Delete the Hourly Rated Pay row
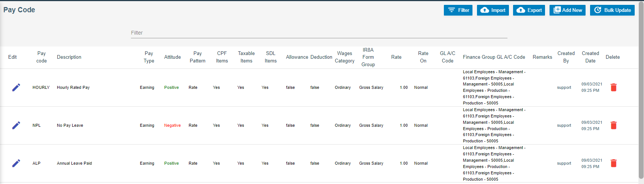The height and width of the screenshot is (184, 644). (613, 87)
